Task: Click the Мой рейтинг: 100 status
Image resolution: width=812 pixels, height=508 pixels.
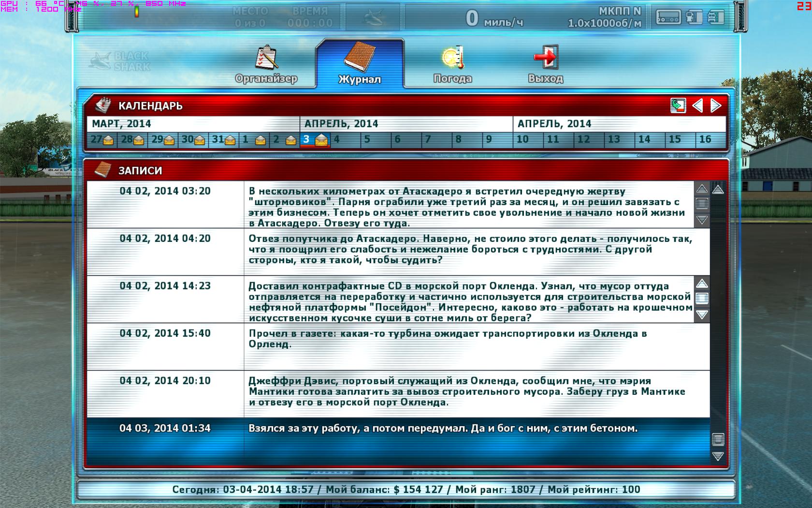Action: pos(594,490)
